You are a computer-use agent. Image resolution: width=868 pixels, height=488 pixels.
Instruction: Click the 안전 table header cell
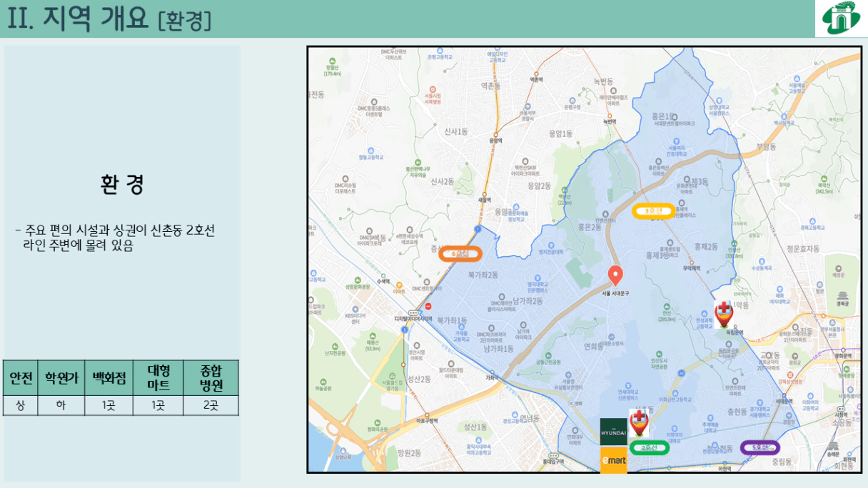click(19, 378)
